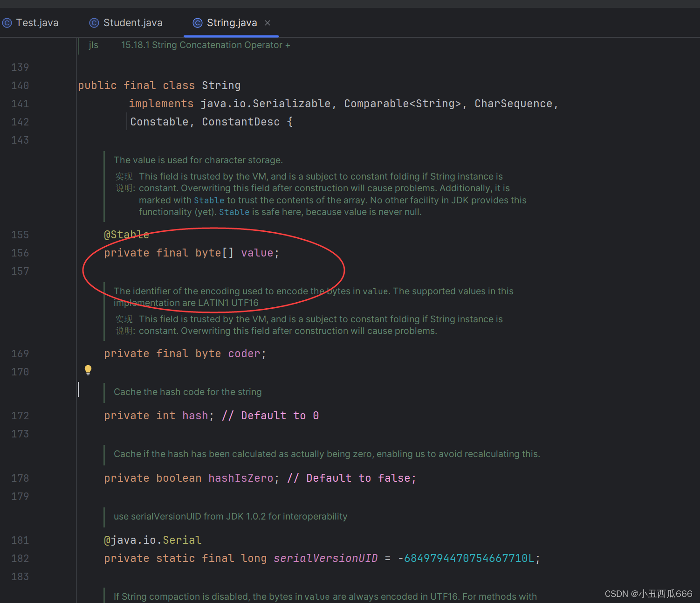Click the -6849794470754667710L literal
This screenshot has height=603, width=700.
[466, 558]
